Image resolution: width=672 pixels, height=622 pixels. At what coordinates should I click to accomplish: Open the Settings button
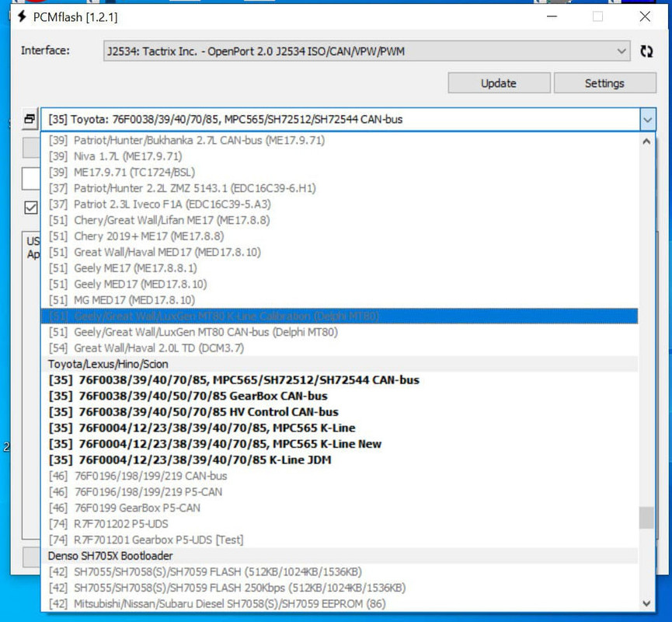604,83
